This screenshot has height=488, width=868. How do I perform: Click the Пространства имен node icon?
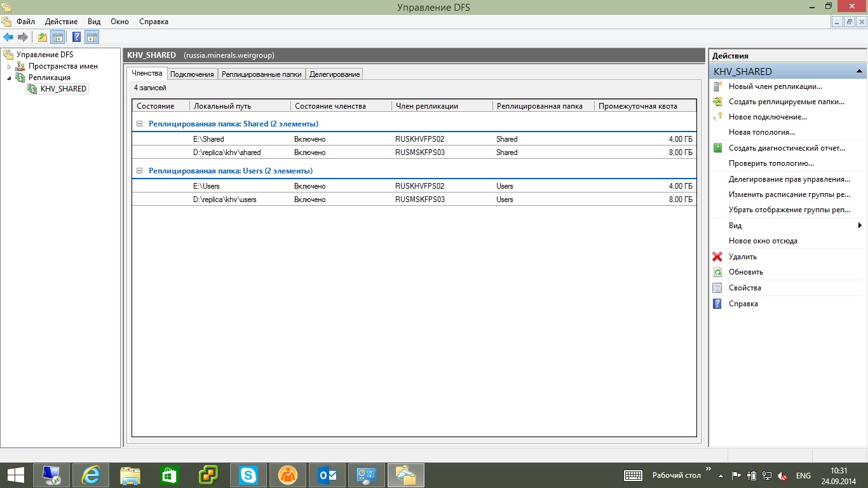[x=21, y=66]
